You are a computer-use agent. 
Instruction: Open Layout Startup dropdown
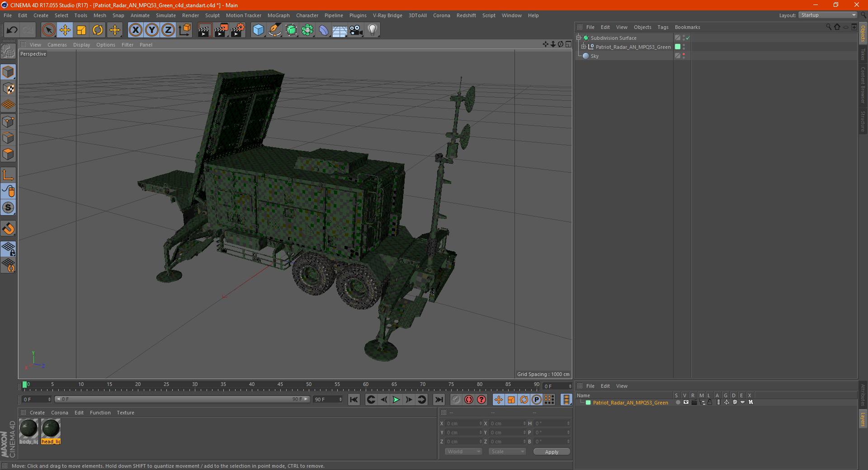[828, 15]
